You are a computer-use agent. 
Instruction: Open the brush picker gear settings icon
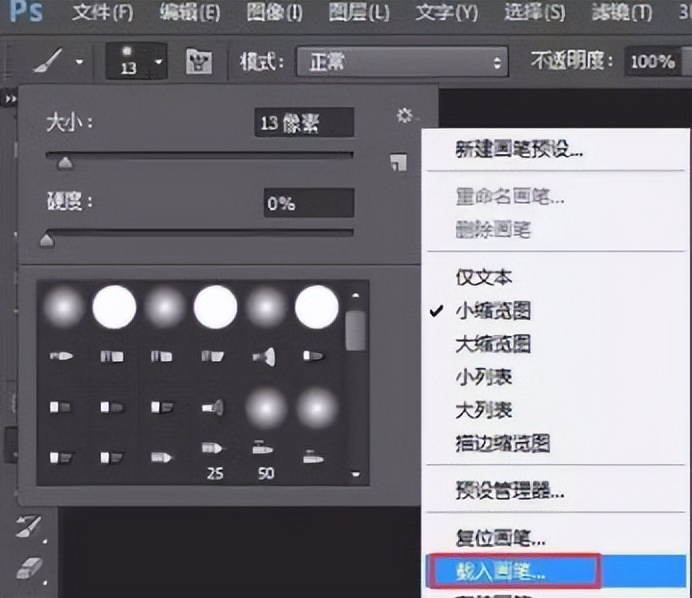point(405,116)
